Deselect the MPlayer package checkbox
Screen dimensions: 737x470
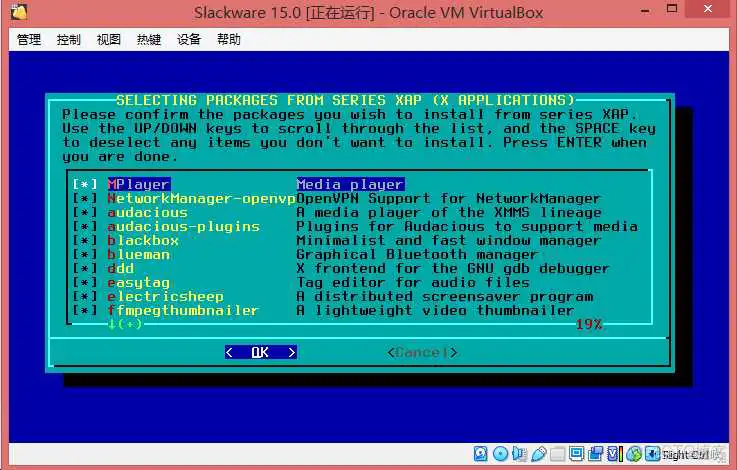tap(85, 184)
